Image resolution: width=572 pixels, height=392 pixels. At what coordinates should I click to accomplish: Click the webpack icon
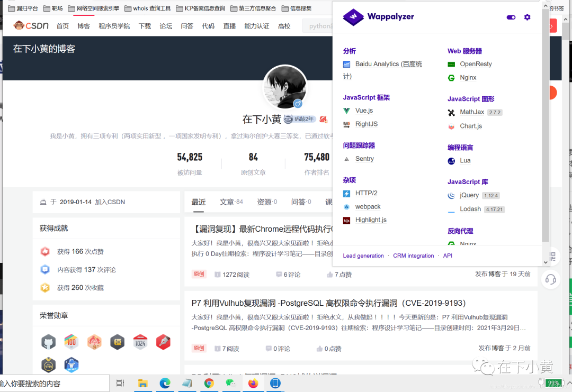click(346, 207)
